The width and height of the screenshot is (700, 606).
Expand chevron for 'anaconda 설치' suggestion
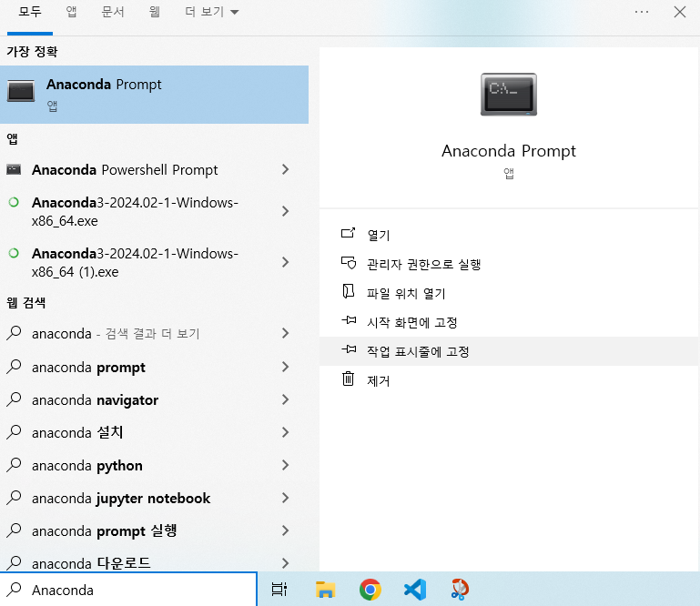click(x=285, y=432)
